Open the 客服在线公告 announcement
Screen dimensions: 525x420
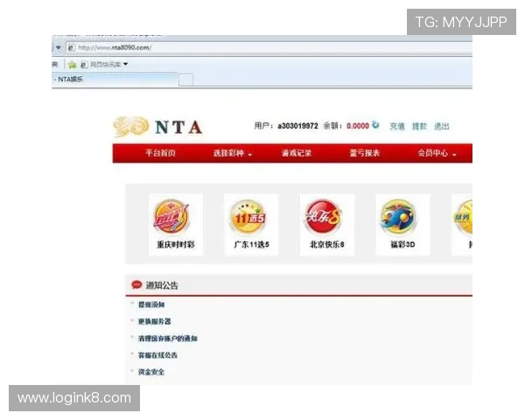coord(157,355)
